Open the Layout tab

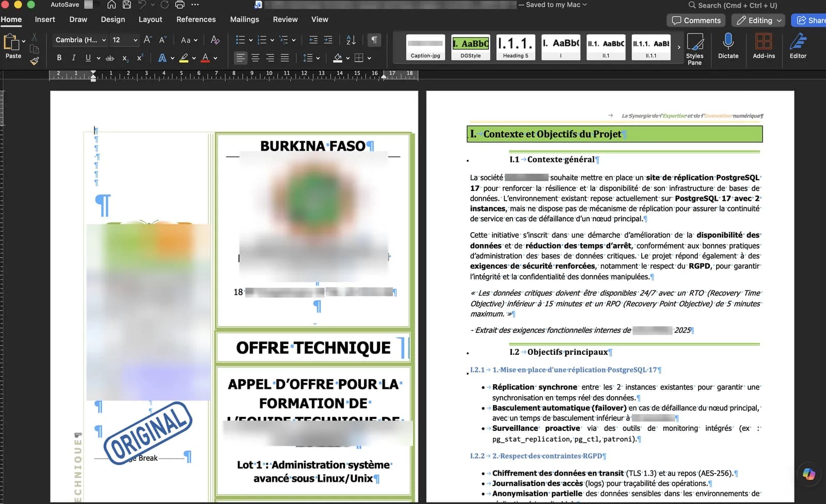pyautogui.click(x=150, y=19)
